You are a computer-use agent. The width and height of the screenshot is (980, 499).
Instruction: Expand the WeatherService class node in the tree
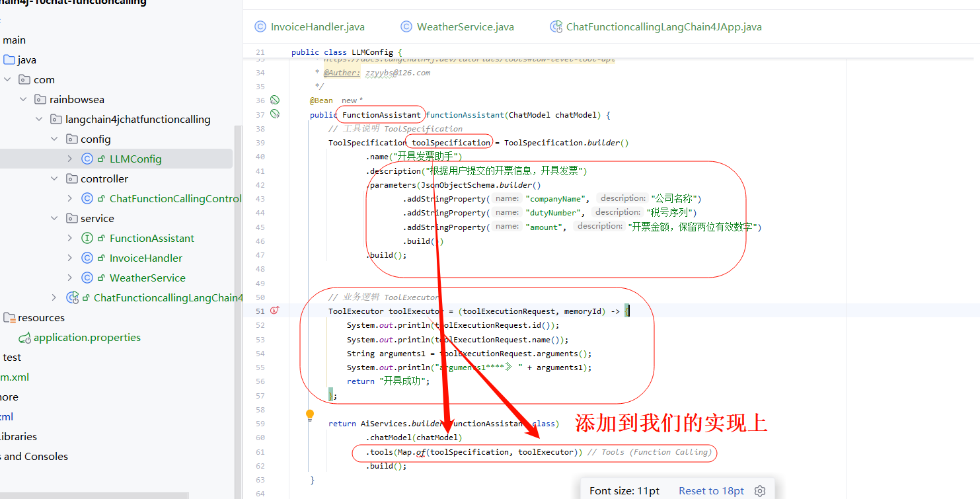click(x=70, y=278)
